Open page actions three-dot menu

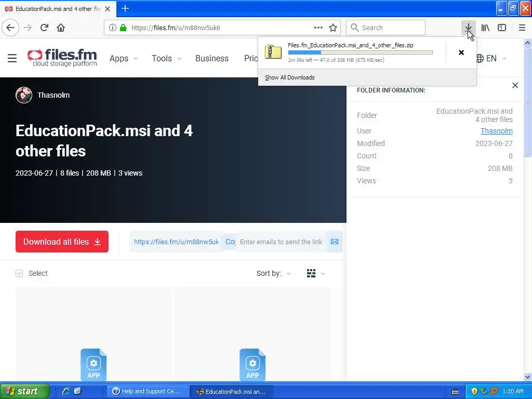coord(318,28)
